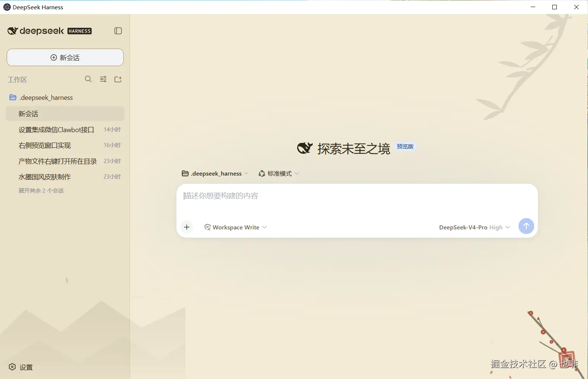Image resolution: width=588 pixels, height=379 pixels.
Task: Click the 工作区 section heading
Action: pos(17,79)
